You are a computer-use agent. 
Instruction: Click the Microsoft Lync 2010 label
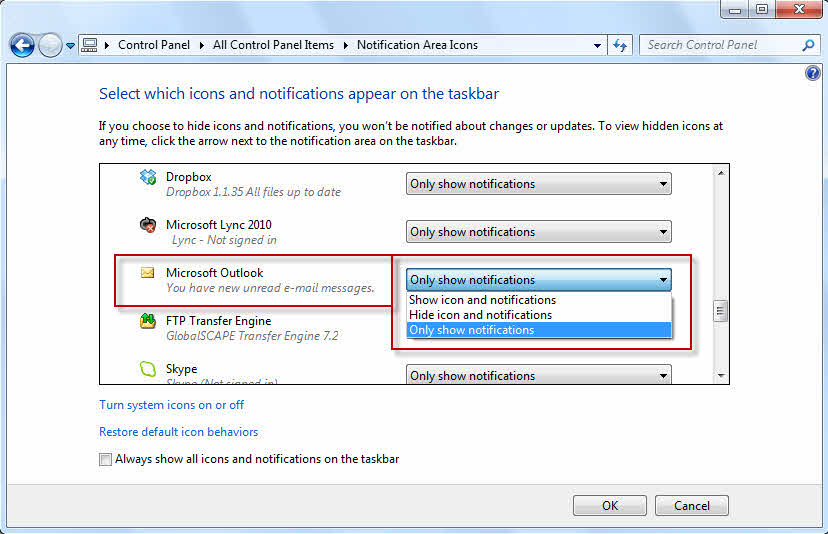(x=219, y=224)
